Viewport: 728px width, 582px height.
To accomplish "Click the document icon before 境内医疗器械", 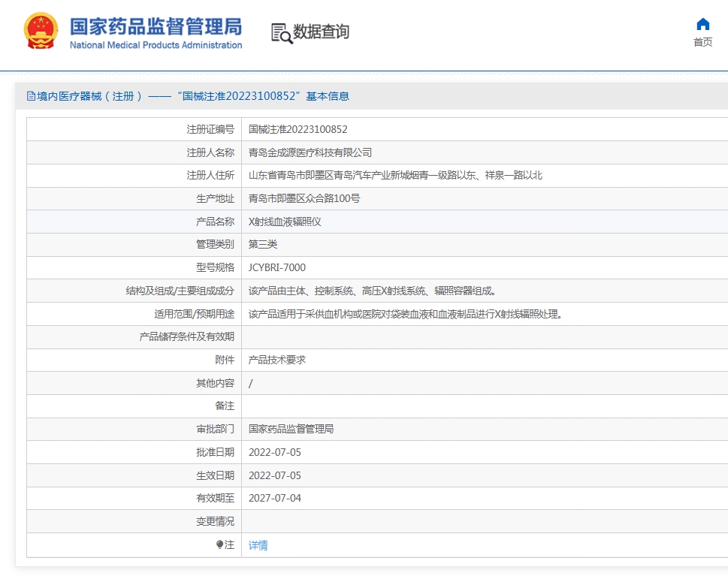I will (31, 96).
